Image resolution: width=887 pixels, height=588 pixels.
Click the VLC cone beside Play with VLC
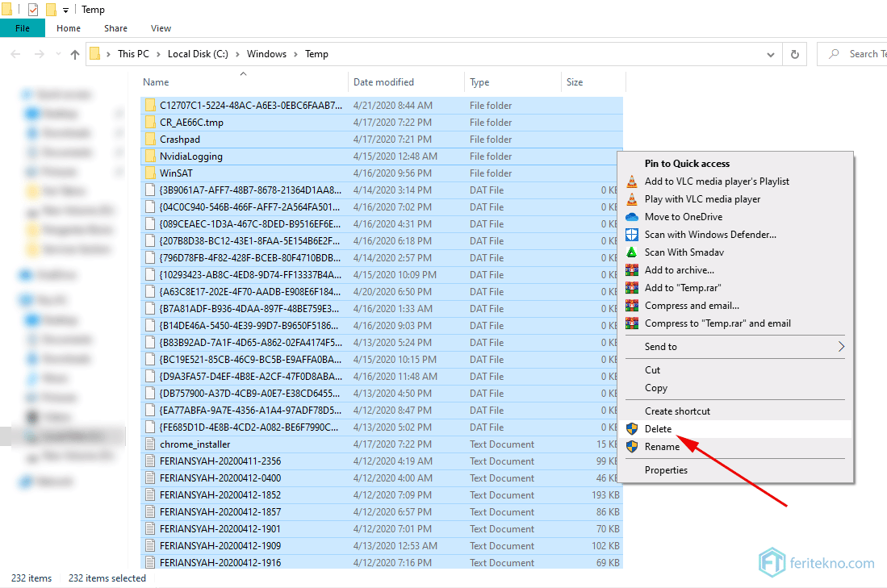pos(632,199)
